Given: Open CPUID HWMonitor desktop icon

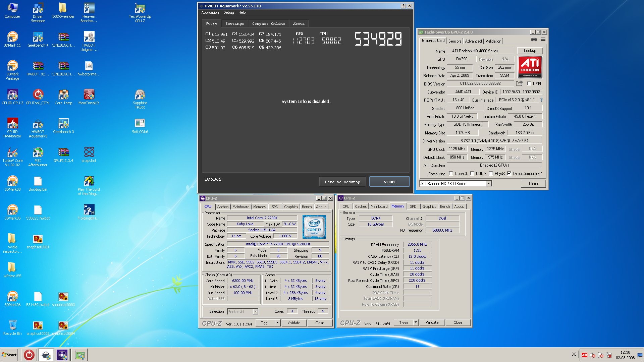Looking at the screenshot, I should pos(12,128).
